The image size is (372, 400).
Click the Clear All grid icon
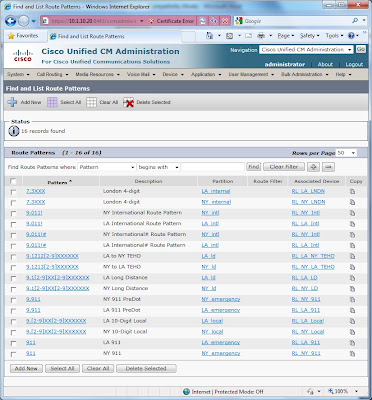(x=91, y=102)
